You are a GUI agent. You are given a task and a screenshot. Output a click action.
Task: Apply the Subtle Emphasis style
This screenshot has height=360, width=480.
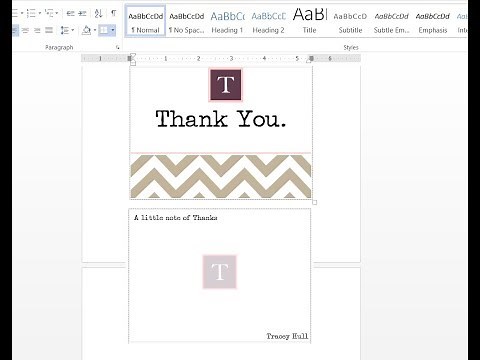pos(391,21)
